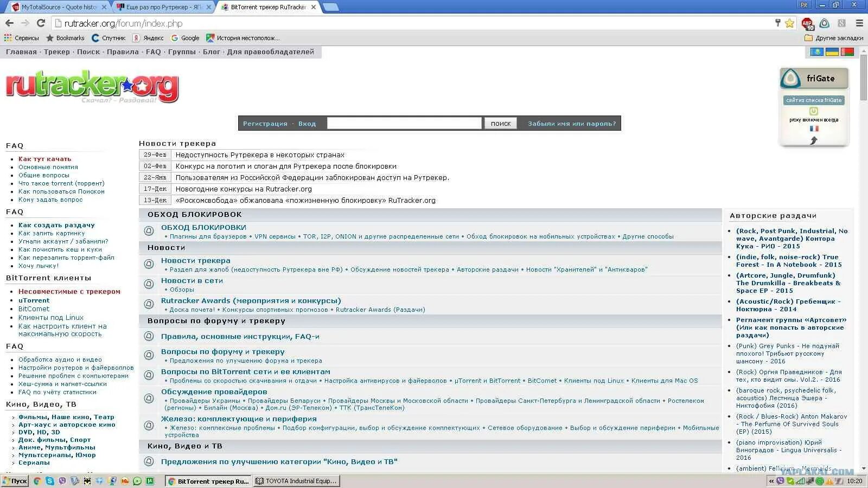Reload the page with the refresh icon
This screenshot has height=488, width=868.
pos(41,23)
